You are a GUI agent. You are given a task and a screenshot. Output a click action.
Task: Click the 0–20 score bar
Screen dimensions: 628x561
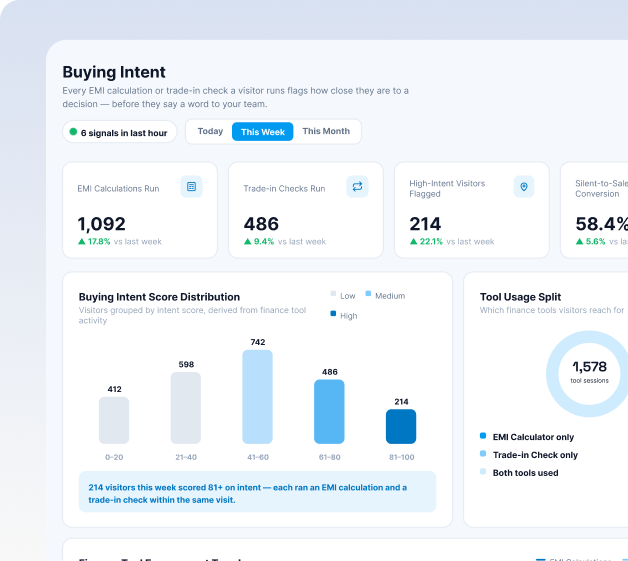coord(114,420)
